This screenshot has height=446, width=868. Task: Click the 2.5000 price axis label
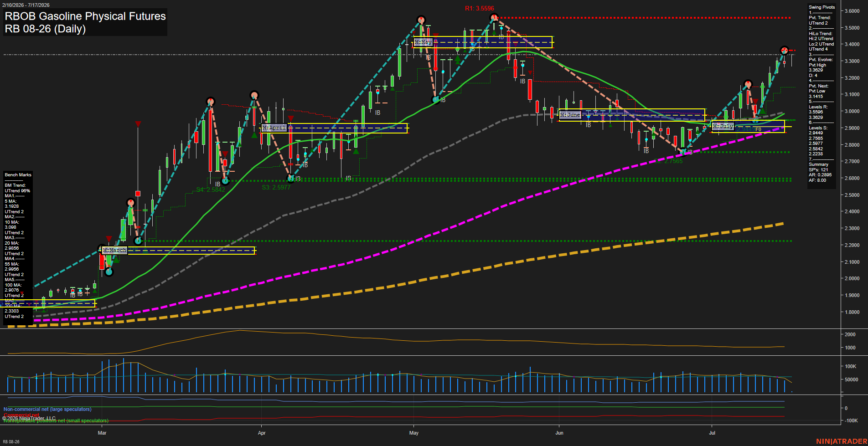coord(852,195)
